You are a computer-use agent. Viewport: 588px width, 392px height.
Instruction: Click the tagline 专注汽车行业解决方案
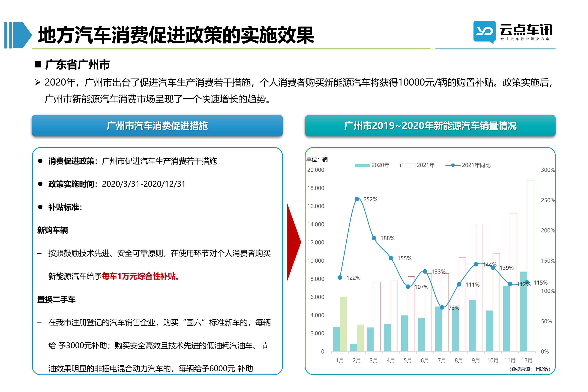pos(525,39)
